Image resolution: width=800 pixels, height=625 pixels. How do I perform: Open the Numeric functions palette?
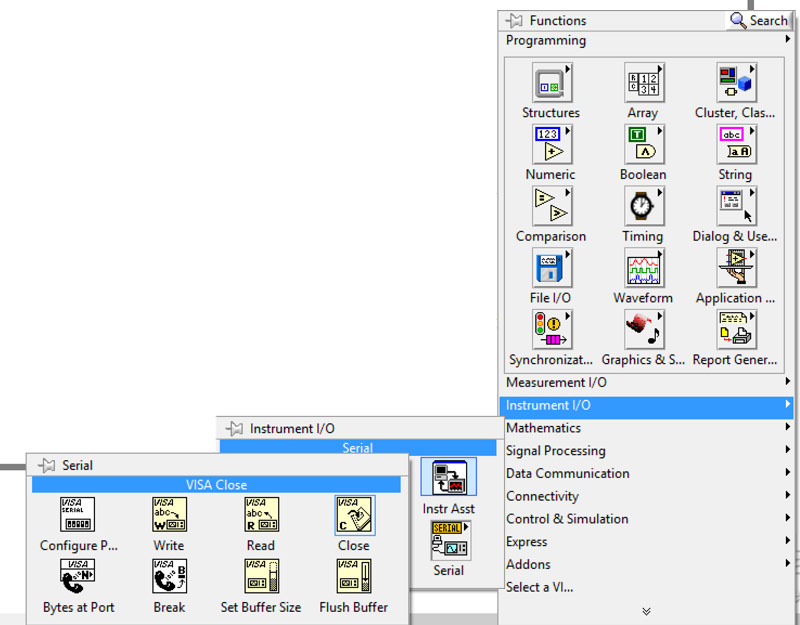tap(552, 144)
